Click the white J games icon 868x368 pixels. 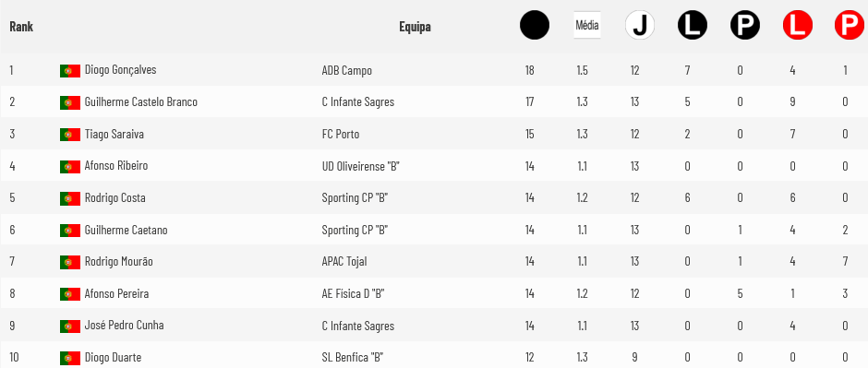[x=640, y=26]
